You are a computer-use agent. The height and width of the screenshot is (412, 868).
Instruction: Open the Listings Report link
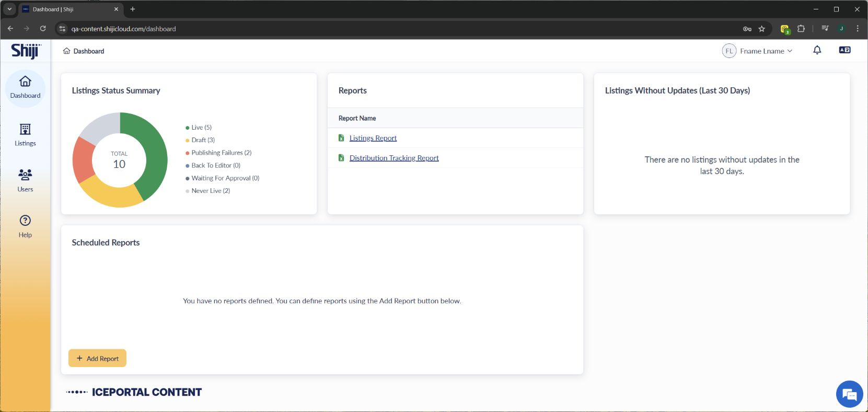[373, 138]
